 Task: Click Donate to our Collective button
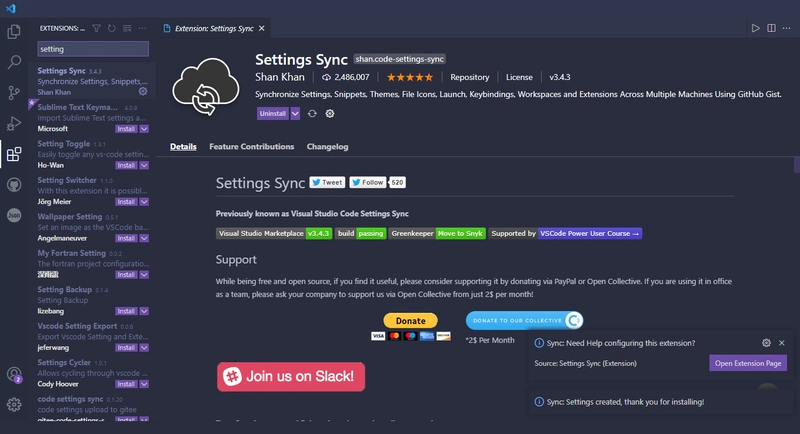(x=524, y=320)
